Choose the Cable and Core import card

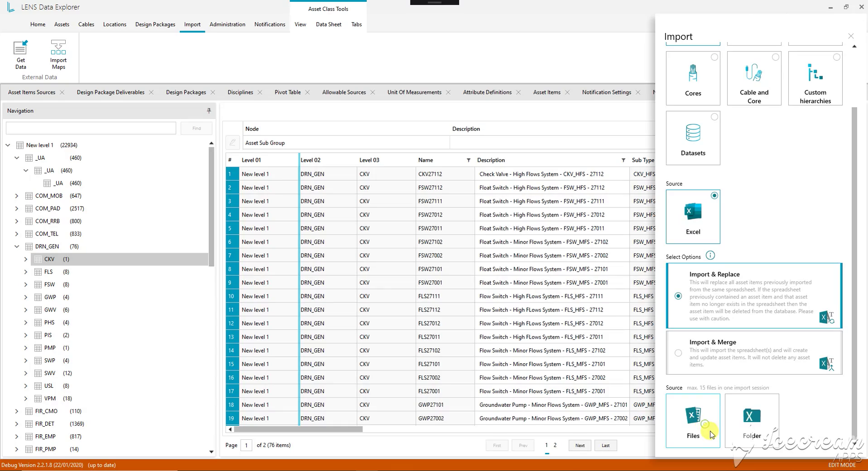click(754, 78)
